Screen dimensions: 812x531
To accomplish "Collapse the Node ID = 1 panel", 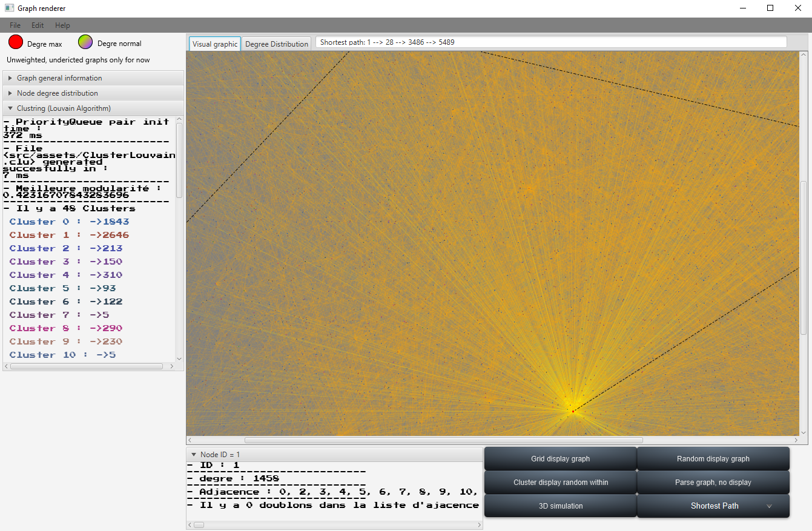I will pyautogui.click(x=334, y=454).
